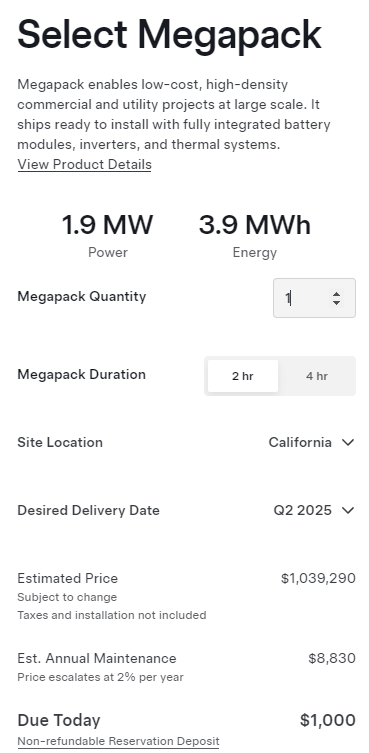The width and height of the screenshot is (369, 753).
Task: Click the Megapack Duration label
Action: [81, 375]
